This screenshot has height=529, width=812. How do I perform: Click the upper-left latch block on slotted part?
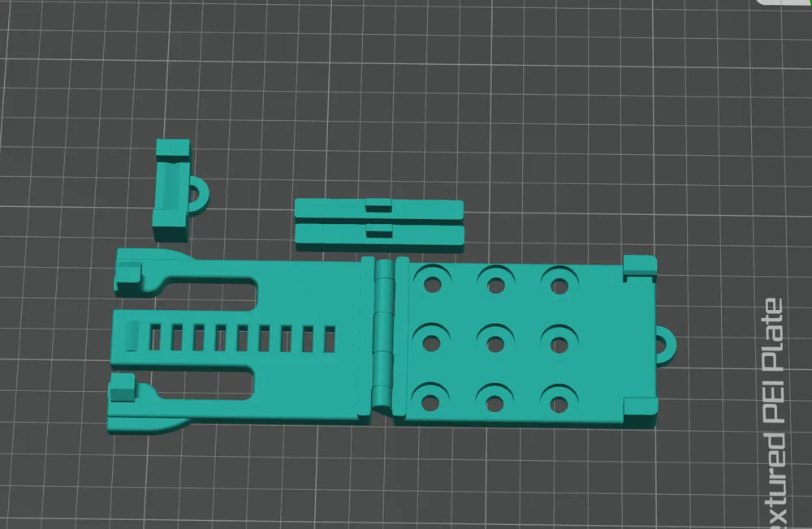pos(128,276)
